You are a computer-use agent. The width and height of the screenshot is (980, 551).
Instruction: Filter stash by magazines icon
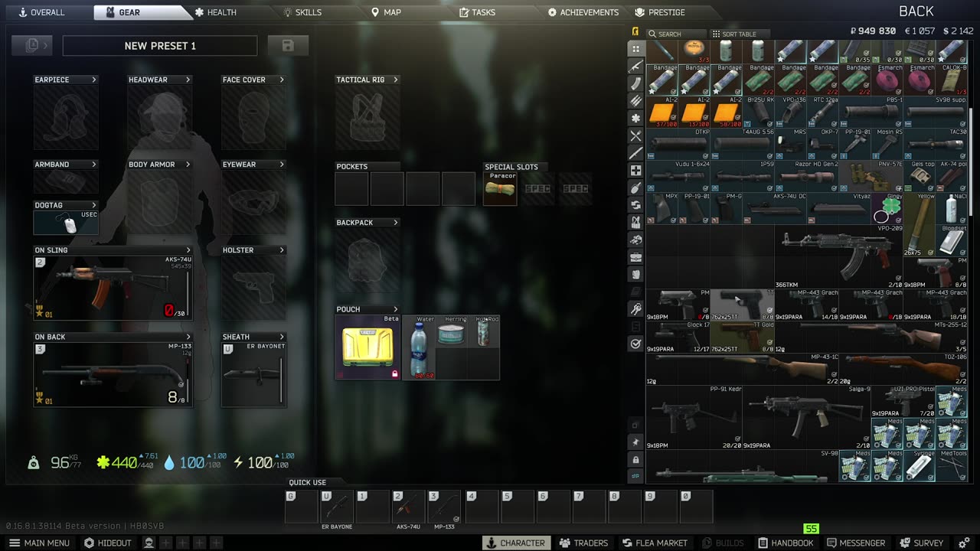(x=635, y=83)
